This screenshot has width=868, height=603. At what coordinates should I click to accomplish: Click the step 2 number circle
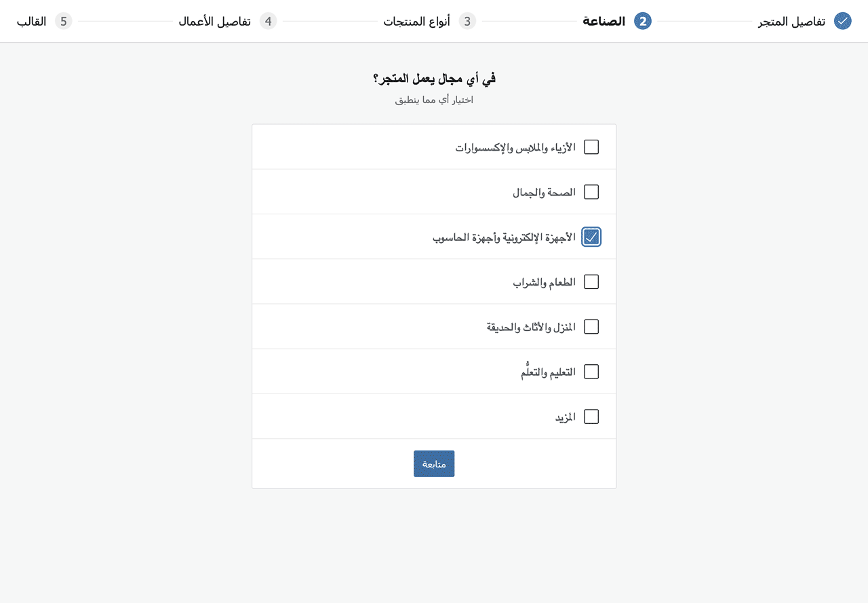point(643,21)
